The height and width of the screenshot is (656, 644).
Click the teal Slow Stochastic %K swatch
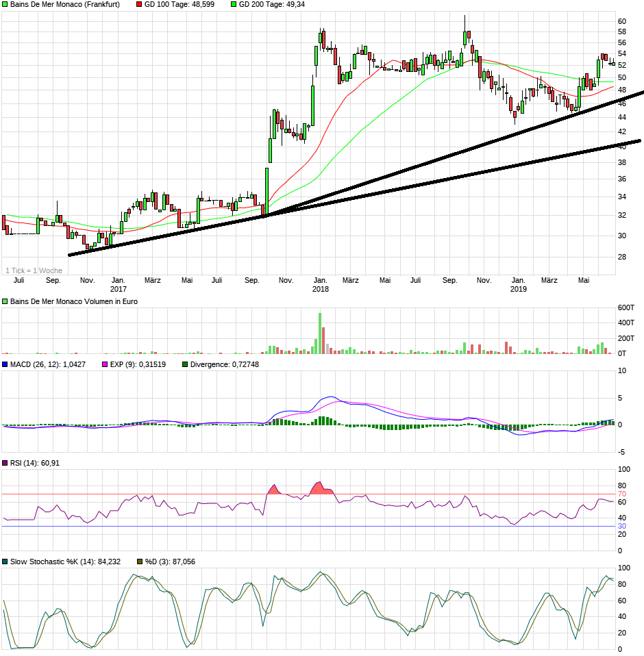click(x=5, y=562)
